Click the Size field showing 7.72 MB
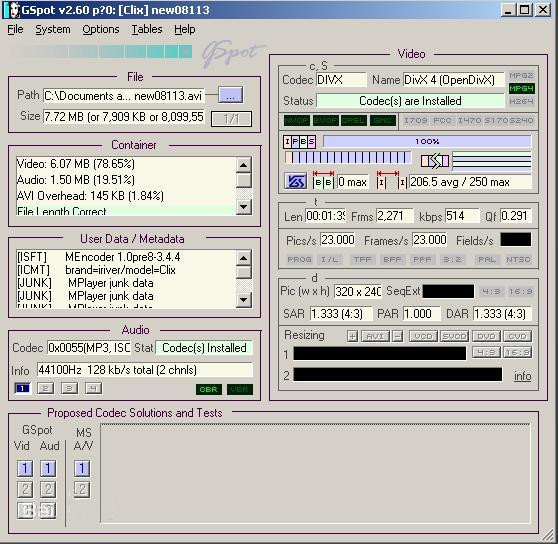 pyautogui.click(x=123, y=116)
